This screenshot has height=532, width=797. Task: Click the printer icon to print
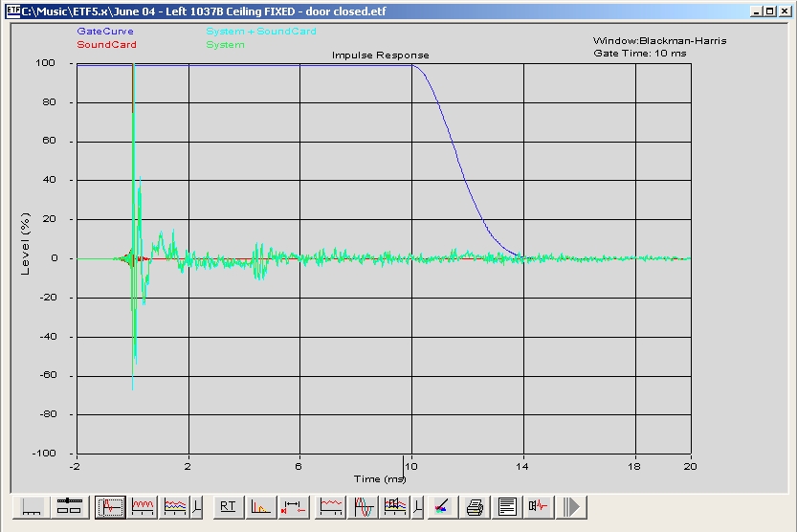(474, 506)
